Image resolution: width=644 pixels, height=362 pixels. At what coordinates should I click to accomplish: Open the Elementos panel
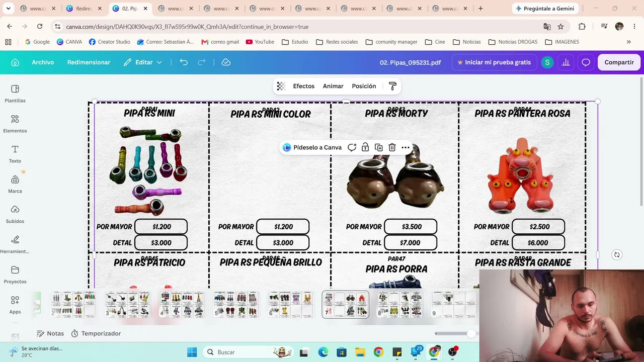point(15,124)
